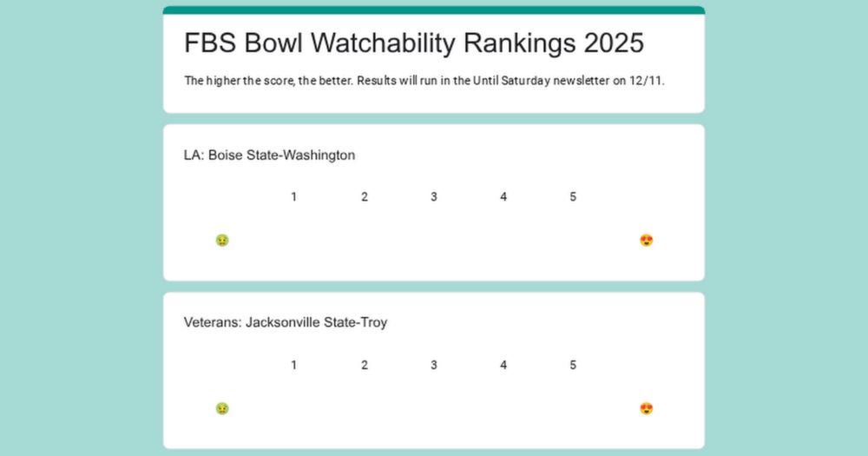Click heart-eyes emoji under Boise State-Washington

point(646,241)
